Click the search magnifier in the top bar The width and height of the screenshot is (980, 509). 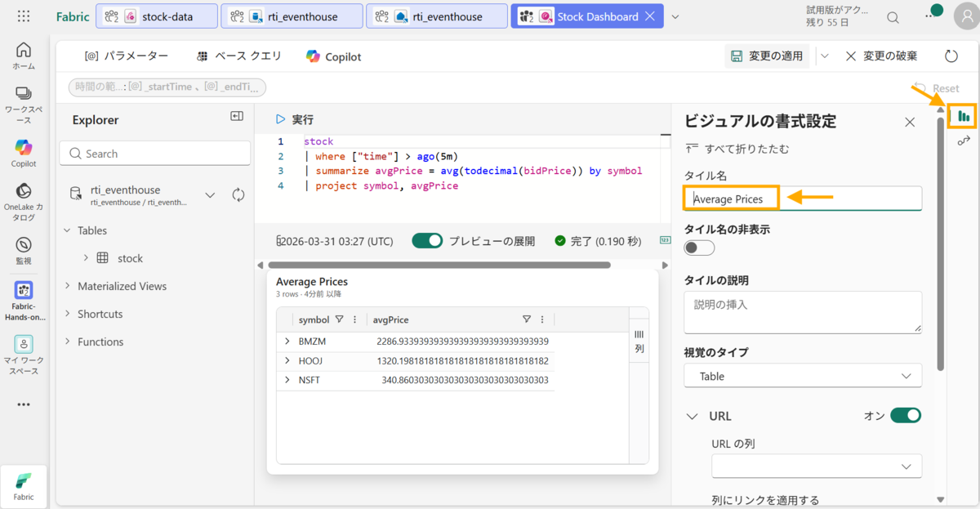[x=893, y=17]
